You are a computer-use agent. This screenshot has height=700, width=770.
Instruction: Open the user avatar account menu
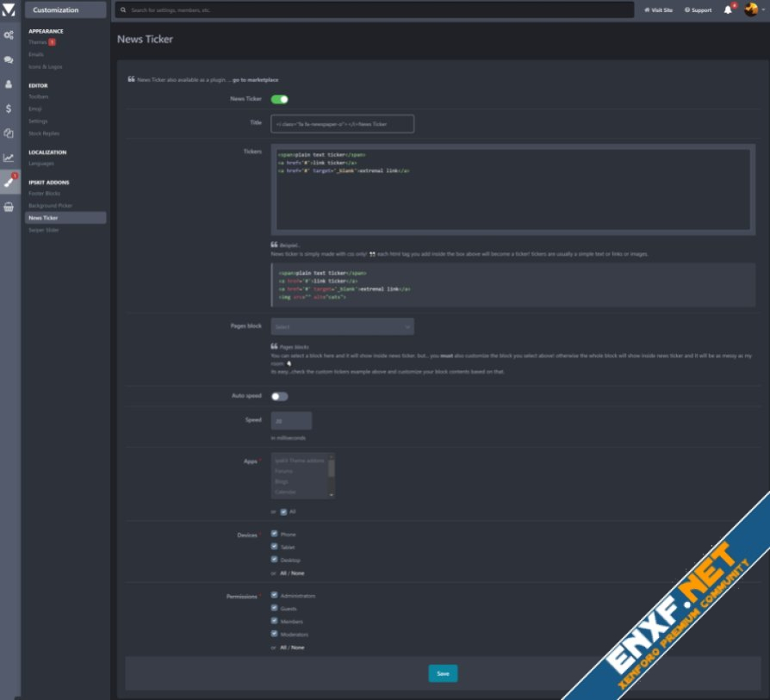(x=753, y=10)
